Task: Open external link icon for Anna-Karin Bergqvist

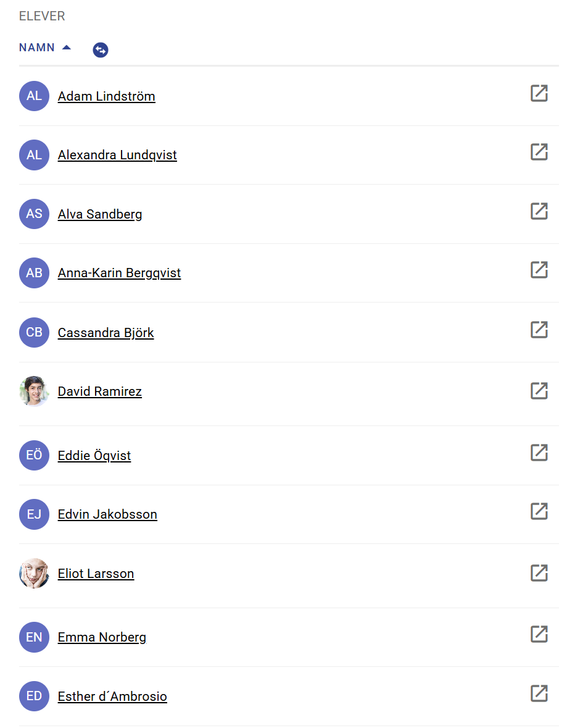Action: tap(539, 270)
